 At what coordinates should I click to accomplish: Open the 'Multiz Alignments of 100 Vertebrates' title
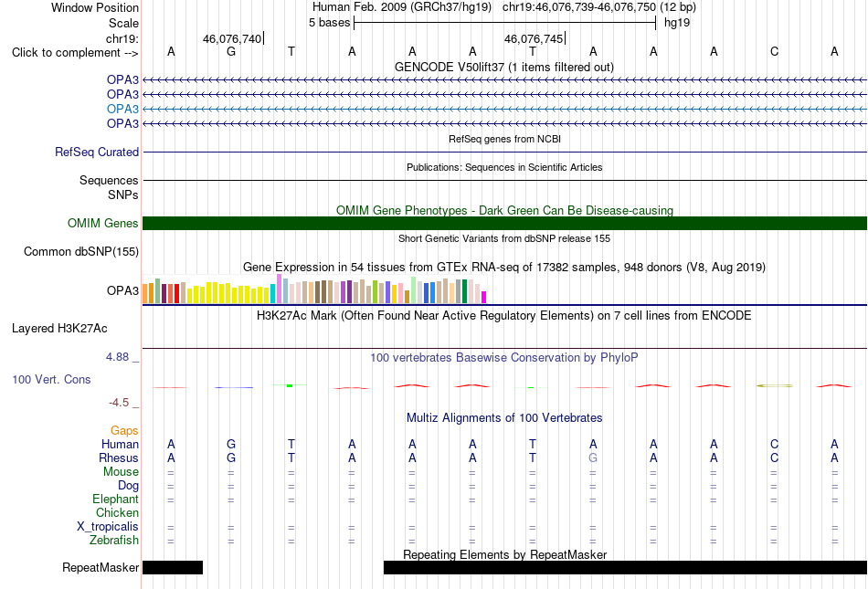pyautogui.click(x=504, y=418)
